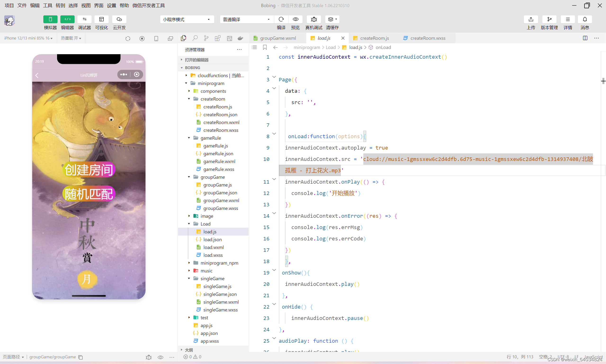Open gameRule.wxml file
606x364 pixels.
(x=213, y=161)
